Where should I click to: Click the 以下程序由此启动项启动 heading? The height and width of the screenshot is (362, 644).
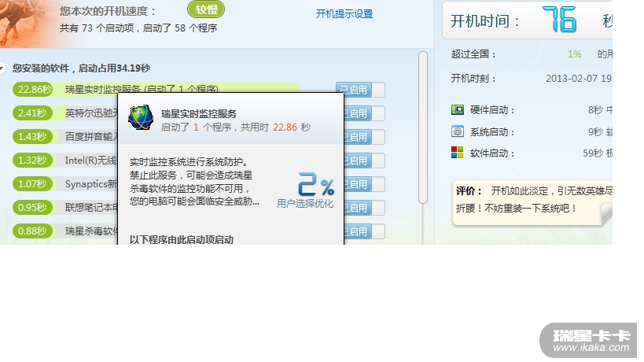click(x=182, y=239)
